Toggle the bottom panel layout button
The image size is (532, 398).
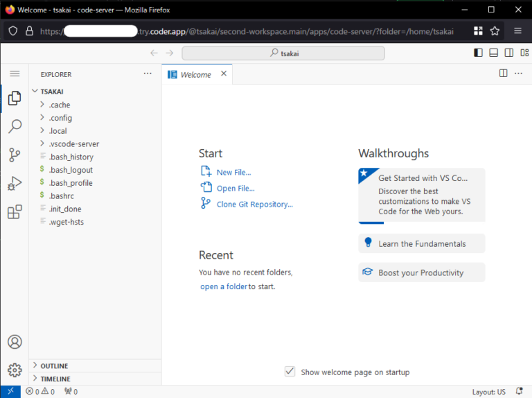494,53
